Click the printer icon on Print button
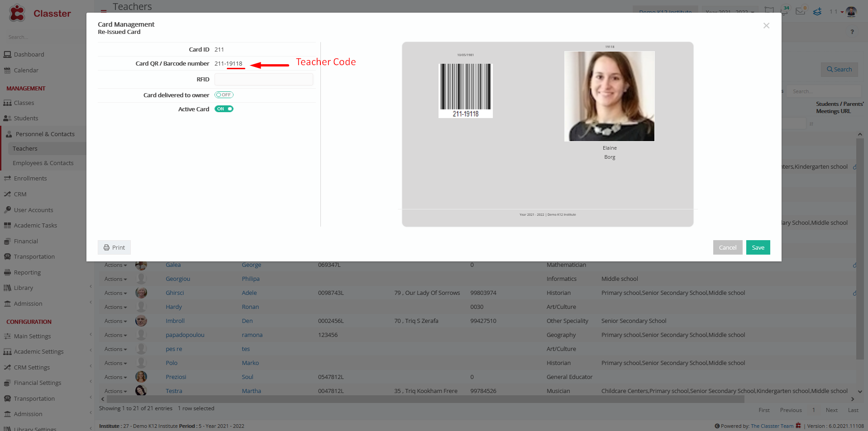 106,247
